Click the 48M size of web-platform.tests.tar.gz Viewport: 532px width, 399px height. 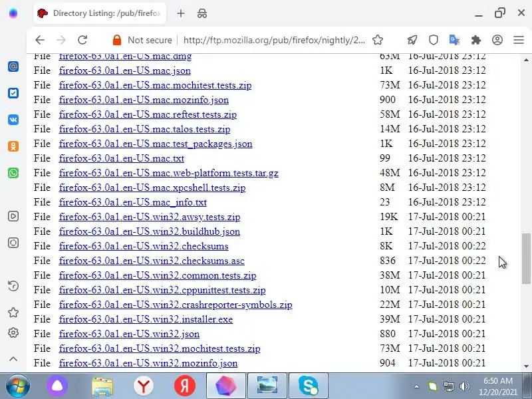390,173
